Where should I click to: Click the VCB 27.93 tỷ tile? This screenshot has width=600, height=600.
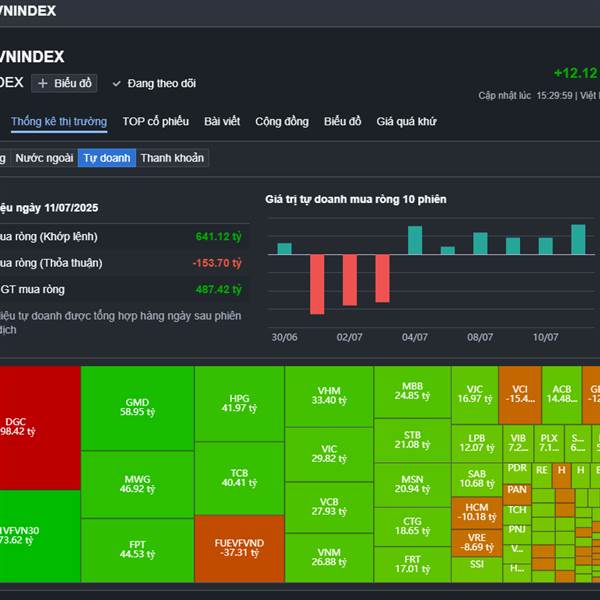329,507
